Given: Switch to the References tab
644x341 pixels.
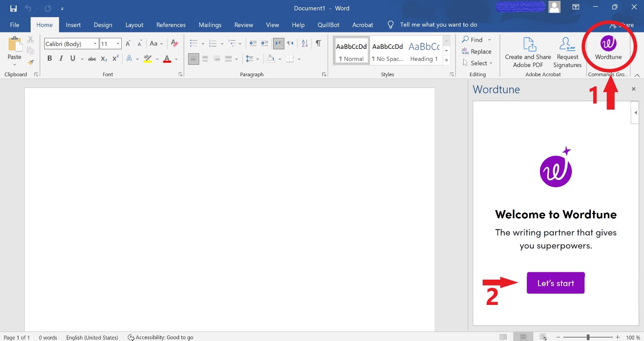Looking at the screenshot, I should click(x=171, y=25).
